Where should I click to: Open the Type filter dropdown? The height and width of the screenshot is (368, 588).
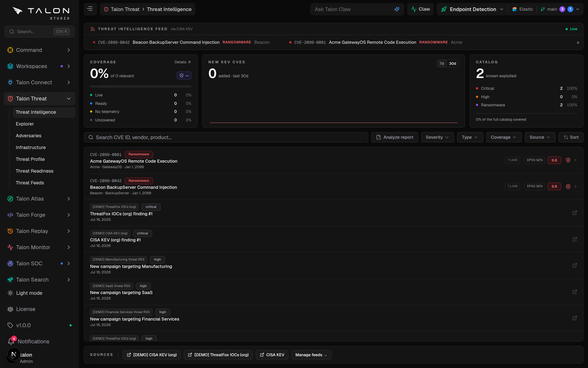470,137
